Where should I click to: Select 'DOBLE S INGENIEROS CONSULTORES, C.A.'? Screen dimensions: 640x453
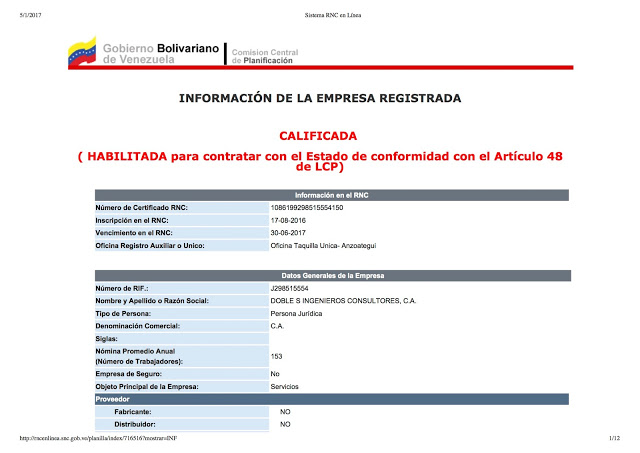pos(343,301)
